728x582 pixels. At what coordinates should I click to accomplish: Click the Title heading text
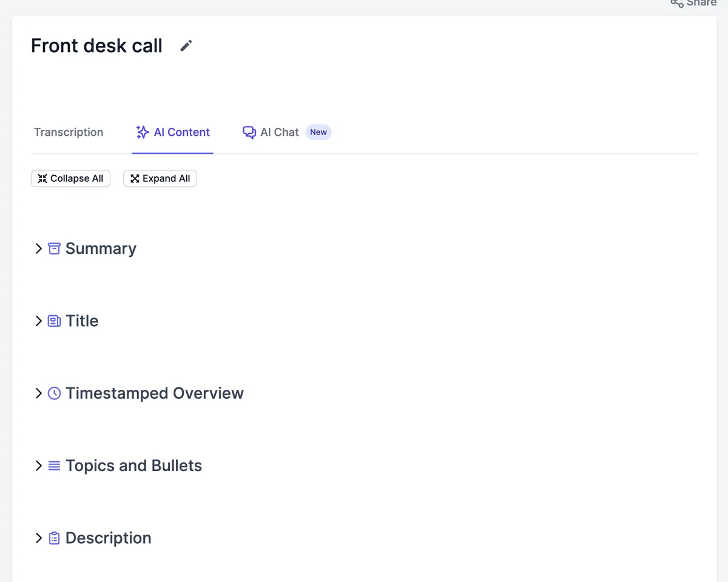[x=82, y=321]
